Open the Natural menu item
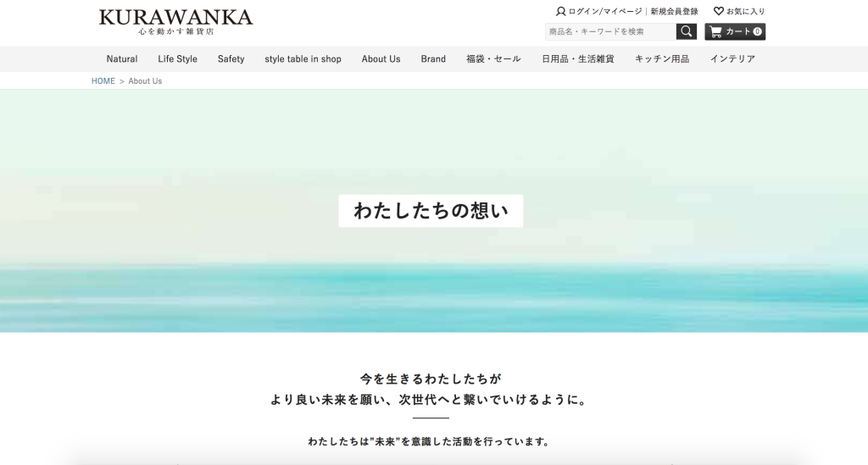The height and width of the screenshot is (465, 868). click(122, 58)
